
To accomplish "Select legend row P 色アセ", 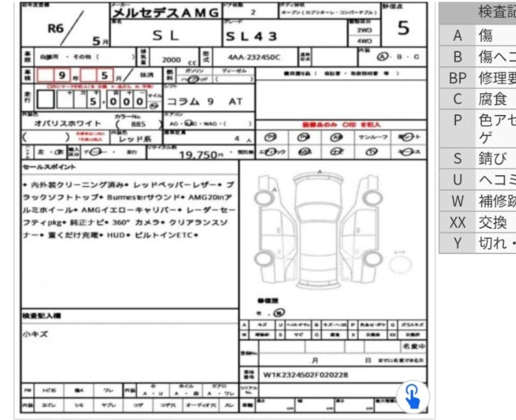I will click(477, 129).
